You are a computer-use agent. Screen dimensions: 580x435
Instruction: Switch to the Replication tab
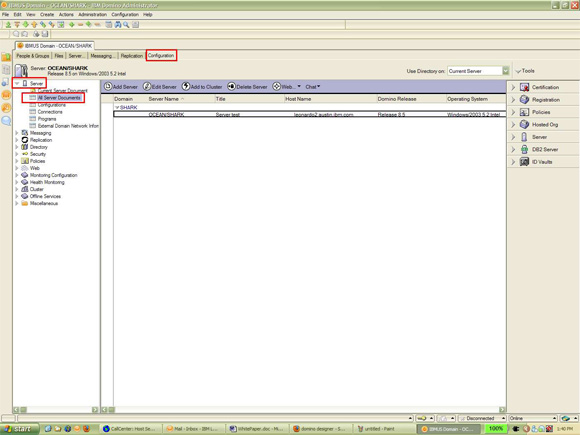(x=131, y=55)
